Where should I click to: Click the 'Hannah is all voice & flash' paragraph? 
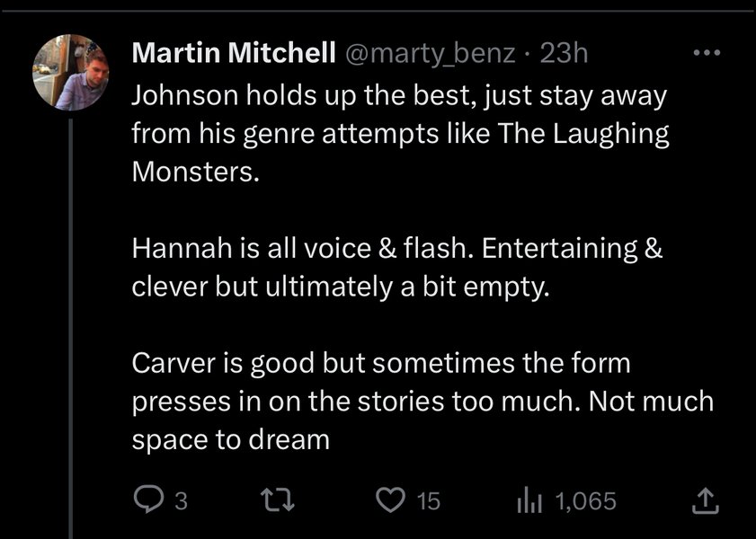396,269
